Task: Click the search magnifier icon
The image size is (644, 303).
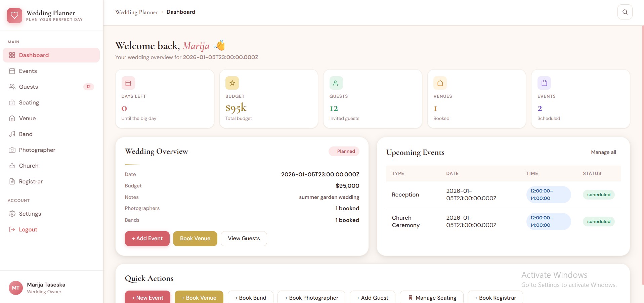Action: pyautogui.click(x=625, y=12)
